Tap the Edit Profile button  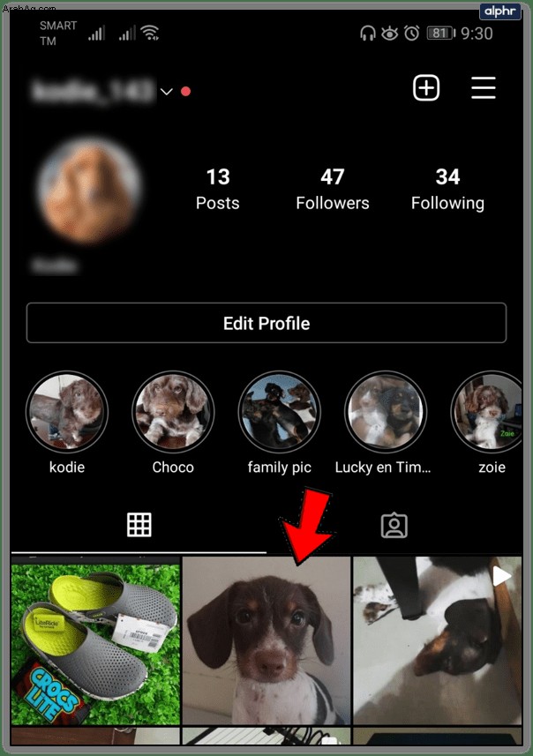(266, 323)
